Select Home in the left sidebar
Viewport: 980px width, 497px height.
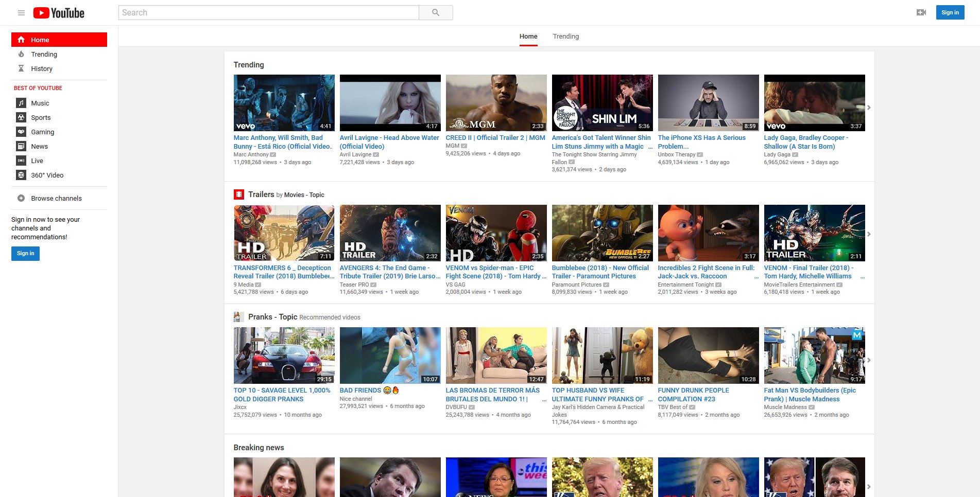click(59, 40)
